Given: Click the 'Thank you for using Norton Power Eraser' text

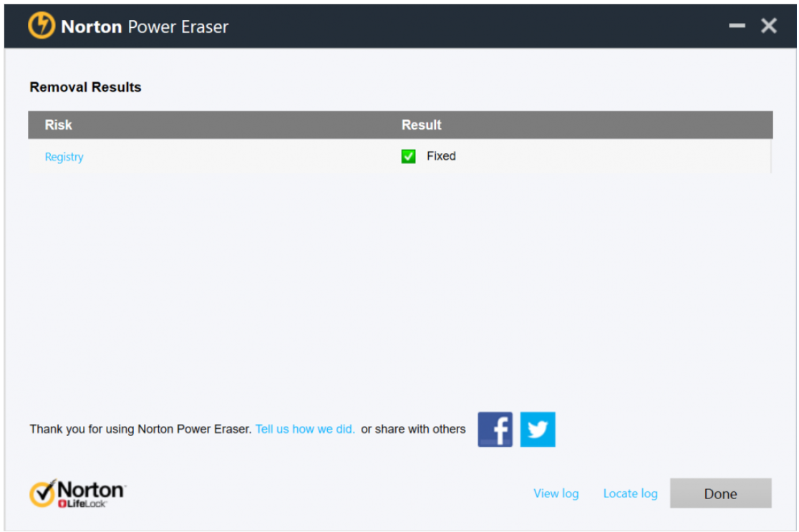Looking at the screenshot, I should tap(140, 429).
